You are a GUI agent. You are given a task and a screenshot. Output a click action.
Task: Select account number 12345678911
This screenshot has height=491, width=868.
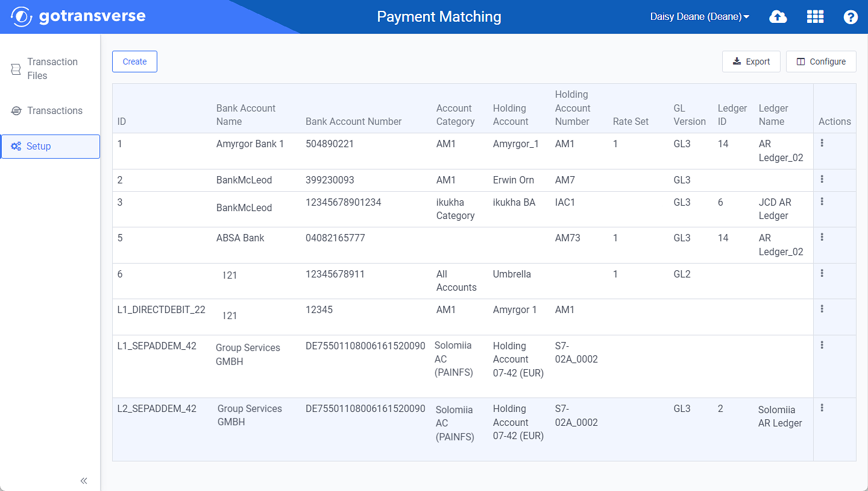point(335,274)
